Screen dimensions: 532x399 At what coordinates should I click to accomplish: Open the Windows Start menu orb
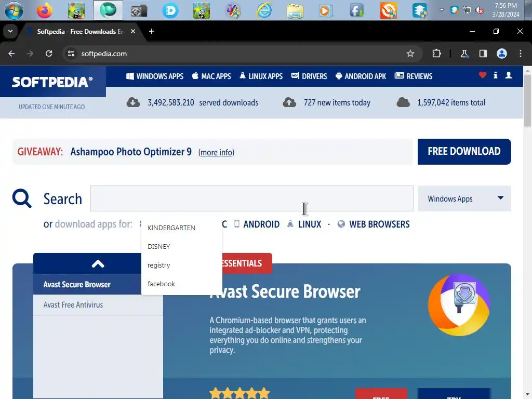(14, 10)
